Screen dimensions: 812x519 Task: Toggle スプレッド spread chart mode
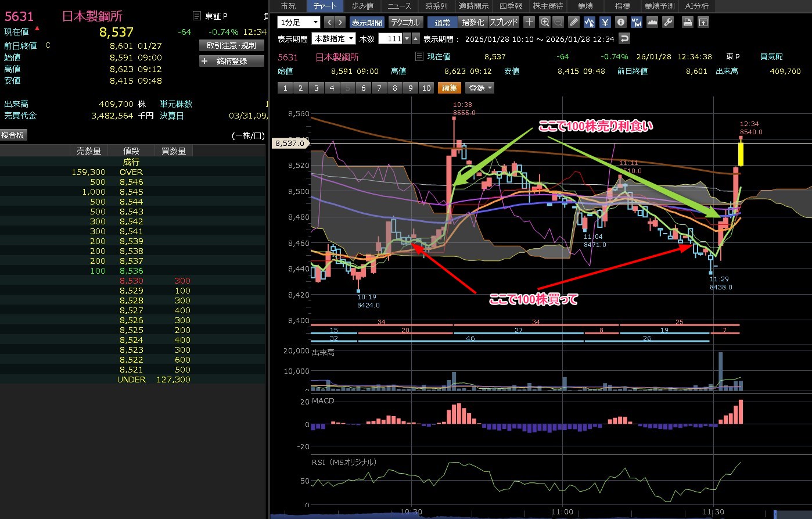[x=504, y=23]
